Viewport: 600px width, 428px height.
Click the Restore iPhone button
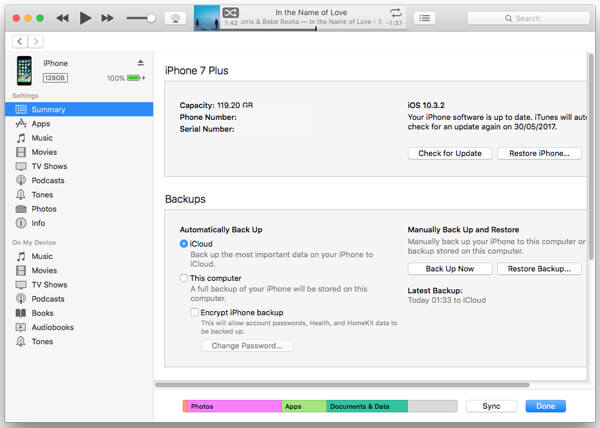point(539,153)
